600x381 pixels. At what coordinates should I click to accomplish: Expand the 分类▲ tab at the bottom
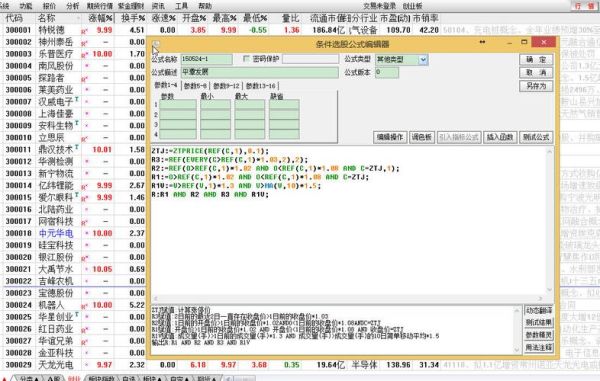click(29, 378)
